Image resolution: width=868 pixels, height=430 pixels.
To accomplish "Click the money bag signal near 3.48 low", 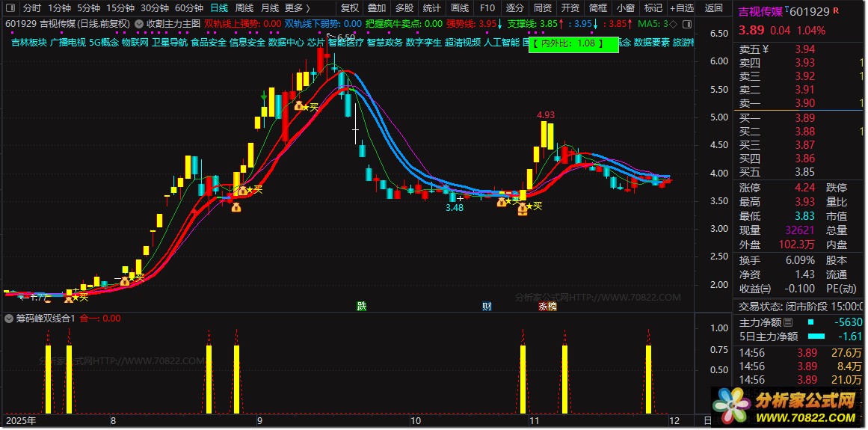I will (502, 203).
